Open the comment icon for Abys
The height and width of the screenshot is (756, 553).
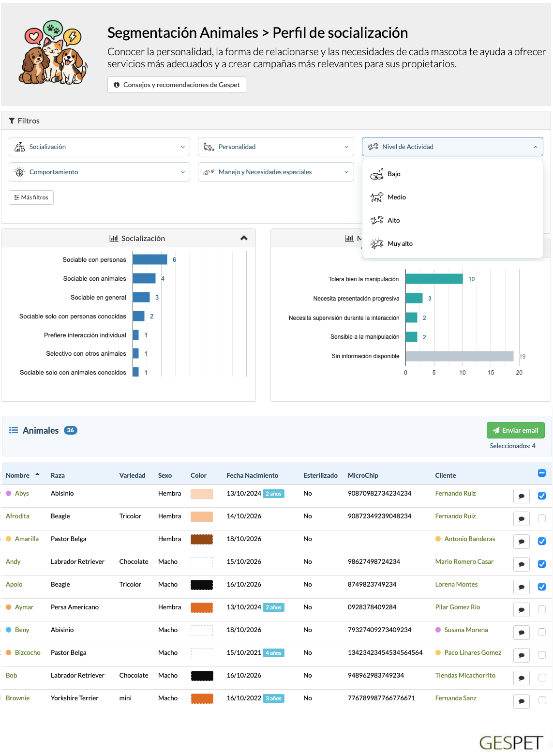pyautogui.click(x=522, y=496)
